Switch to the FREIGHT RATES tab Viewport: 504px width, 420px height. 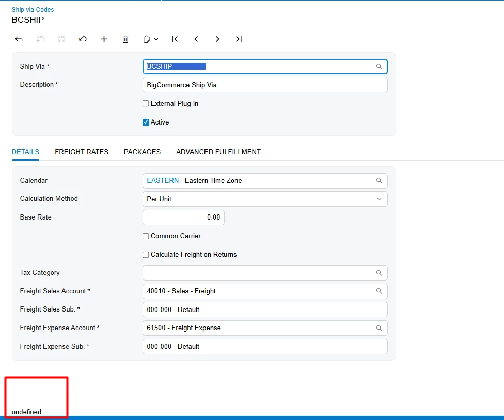(x=81, y=152)
